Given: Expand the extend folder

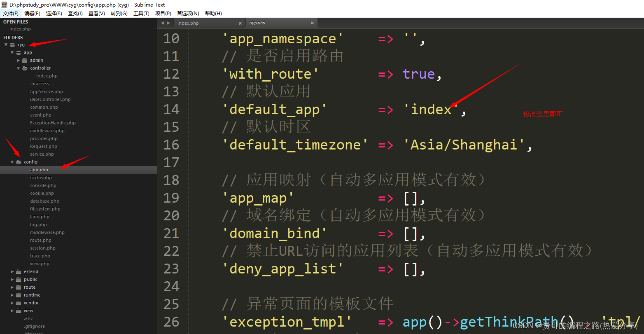Looking at the screenshot, I should (12, 272).
